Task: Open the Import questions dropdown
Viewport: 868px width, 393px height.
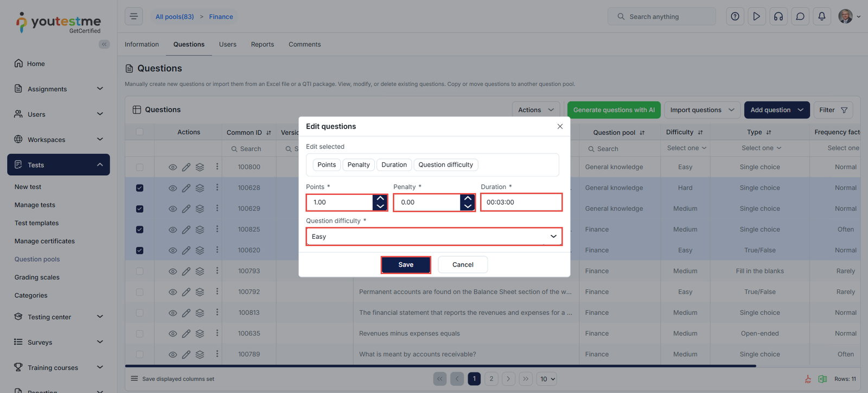Action: [702, 110]
